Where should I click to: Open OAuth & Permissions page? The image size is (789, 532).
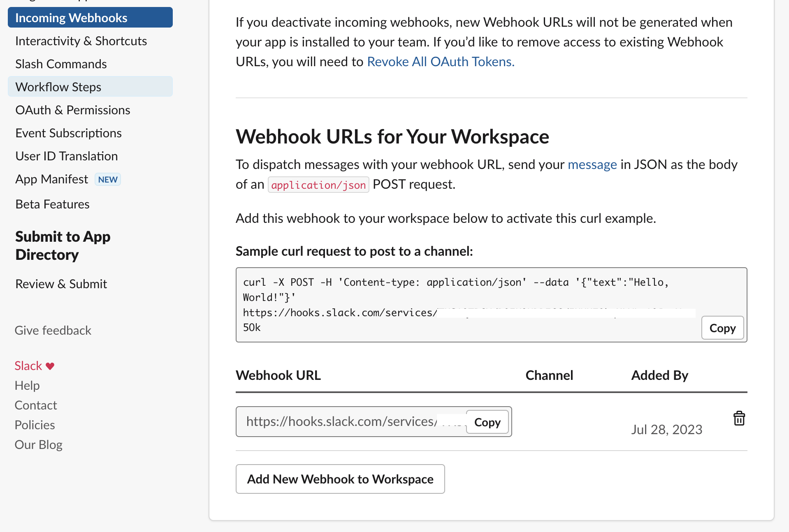[x=73, y=110]
